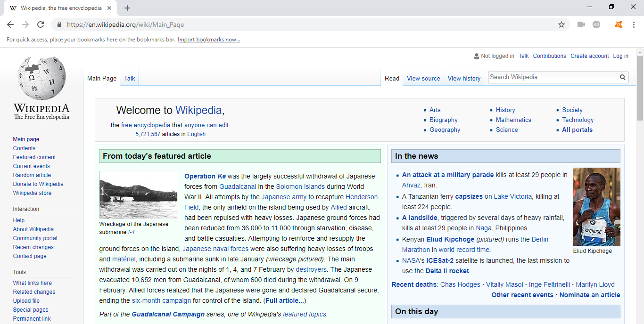
Task: Open the Biography portal link
Action: tap(444, 120)
